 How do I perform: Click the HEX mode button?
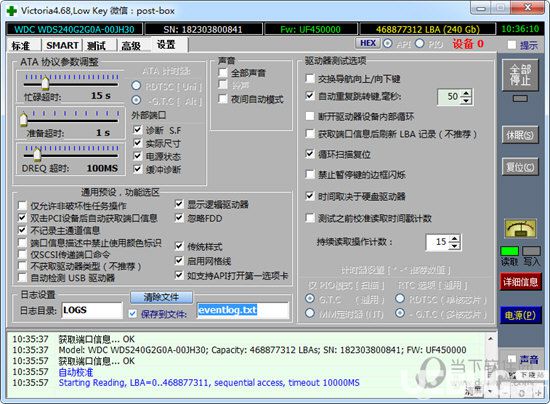[368, 43]
